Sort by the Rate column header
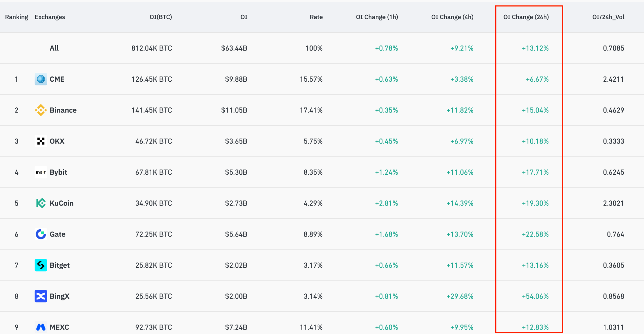 pyautogui.click(x=316, y=17)
